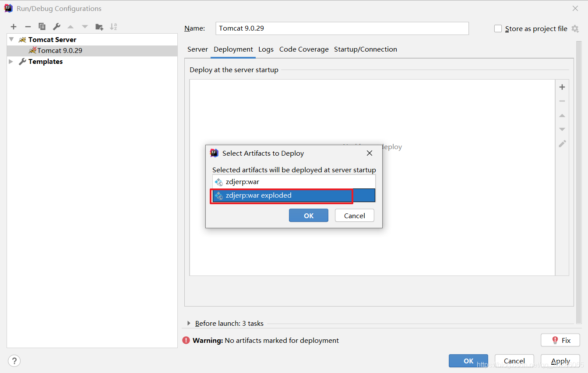Viewport: 588px width, 373px height.
Task: Open the Logs tab
Action: tap(266, 49)
